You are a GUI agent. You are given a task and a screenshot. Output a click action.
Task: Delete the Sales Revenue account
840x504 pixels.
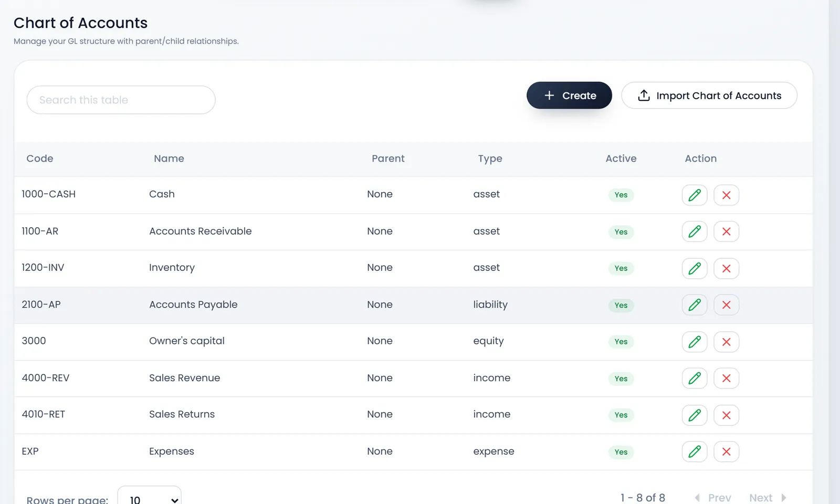(727, 378)
